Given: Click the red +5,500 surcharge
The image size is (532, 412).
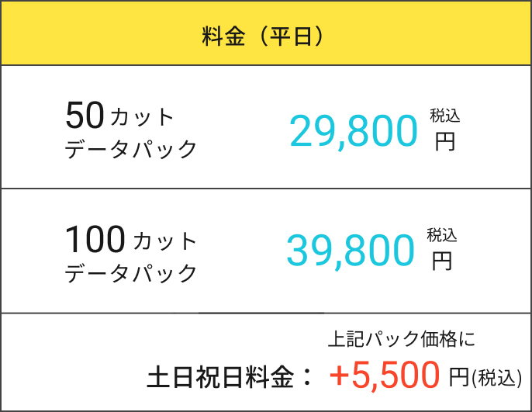Looking at the screenshot, I should click(x=385, y=376).
